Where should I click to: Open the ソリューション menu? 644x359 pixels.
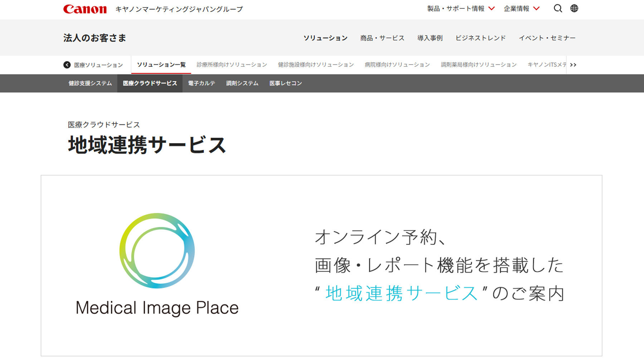tap(325, 38)
